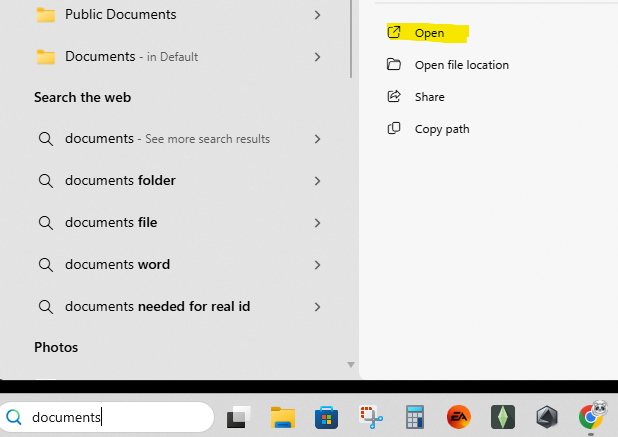Screen dimensions: 618x437
Task: Click in the taskbar search box
Action: [x=120, y=417]
